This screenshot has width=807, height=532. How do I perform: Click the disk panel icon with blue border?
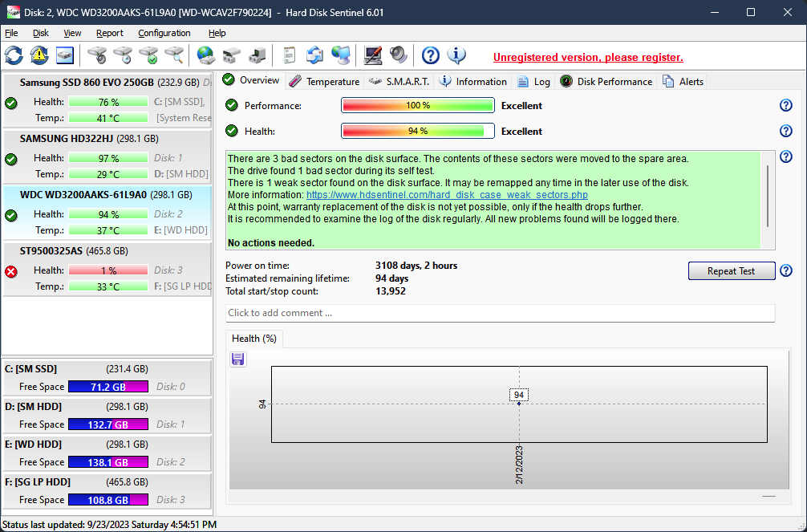tap(65, 55)
